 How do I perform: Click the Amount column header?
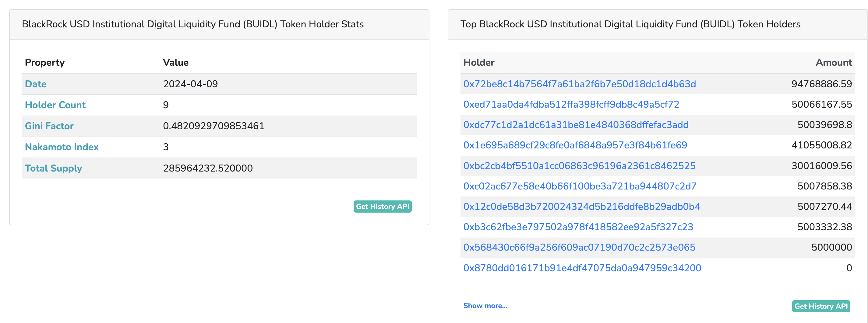(834, 62)
